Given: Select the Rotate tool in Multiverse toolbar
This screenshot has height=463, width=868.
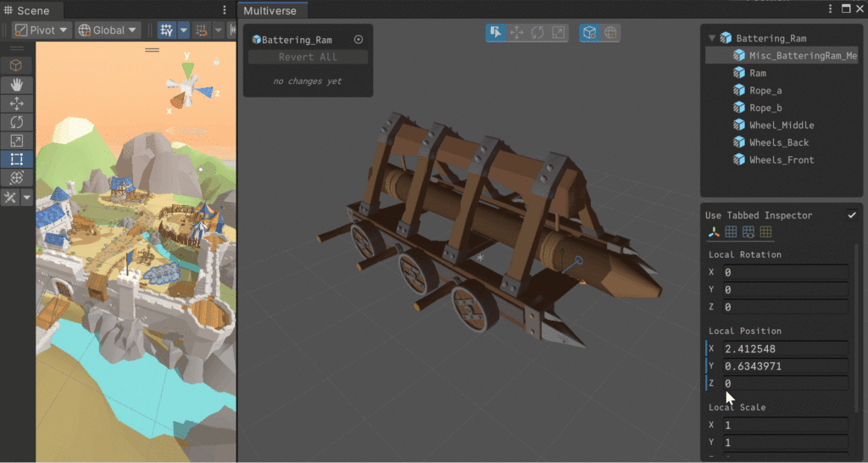Looking at the screenshot, I should tap(537, 33).
